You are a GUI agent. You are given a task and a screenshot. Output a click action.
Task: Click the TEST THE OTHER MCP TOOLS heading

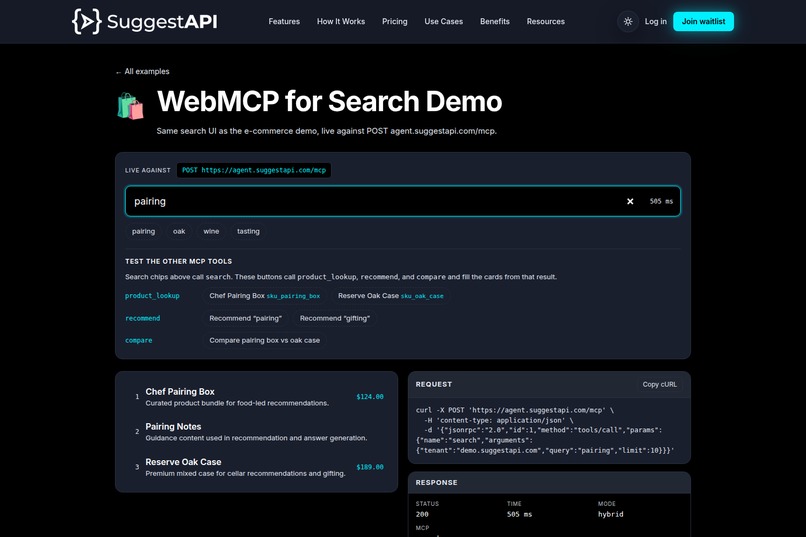178,262
